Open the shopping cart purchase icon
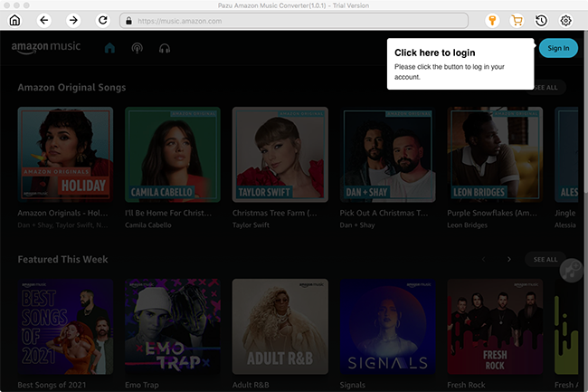The image size is (588, 392). (517, 21)
